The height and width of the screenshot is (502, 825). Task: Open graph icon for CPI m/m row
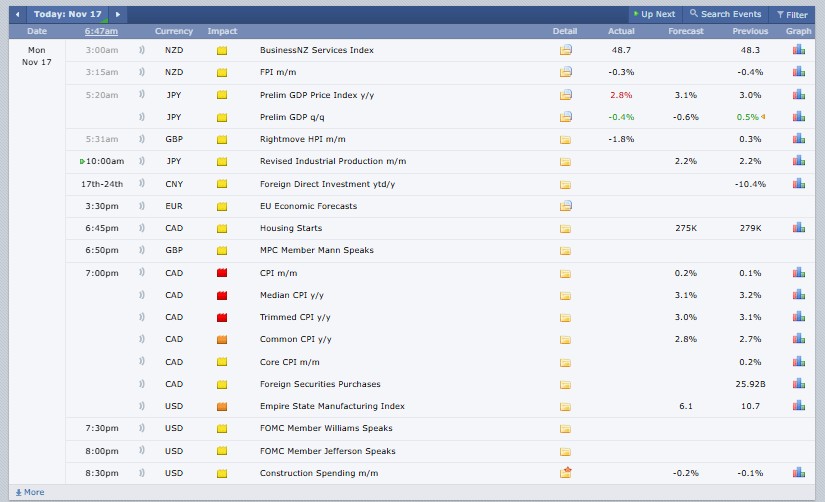tap(798, 273)
